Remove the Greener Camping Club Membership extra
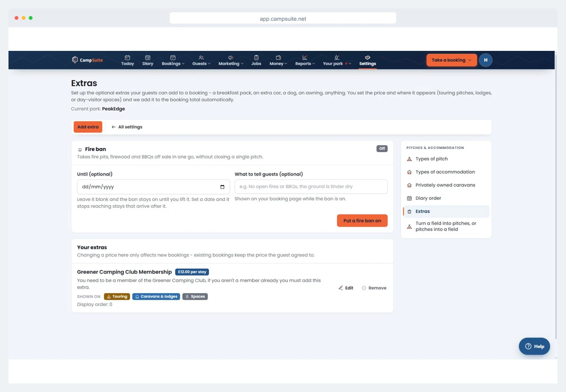The height and width of the screenshot is (392, 566). tap(374, 288)
